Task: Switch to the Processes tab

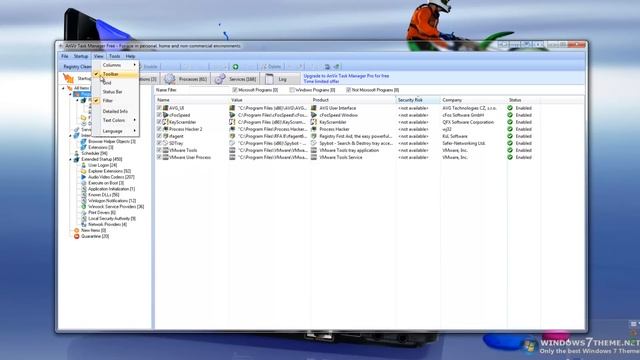Action: point(186,79)
